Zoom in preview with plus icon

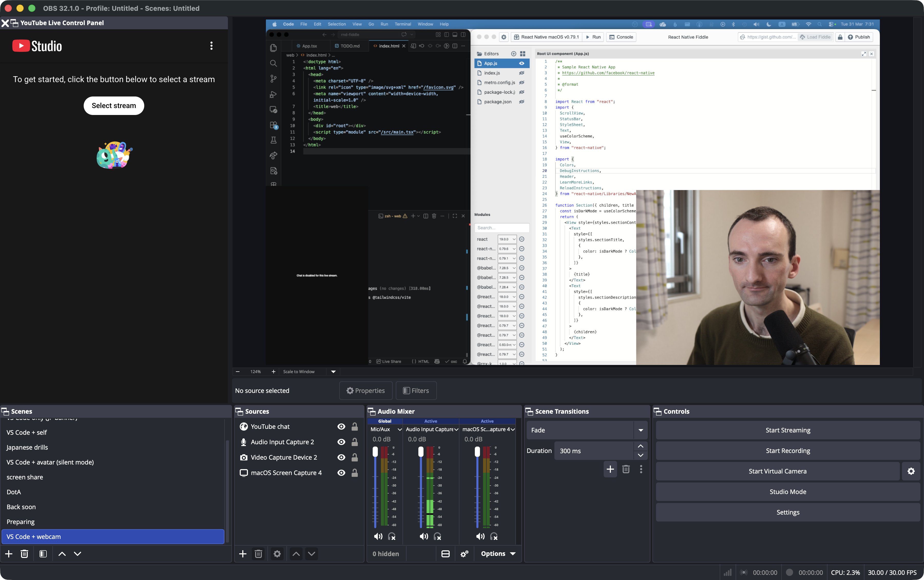[x=274, y=371]
